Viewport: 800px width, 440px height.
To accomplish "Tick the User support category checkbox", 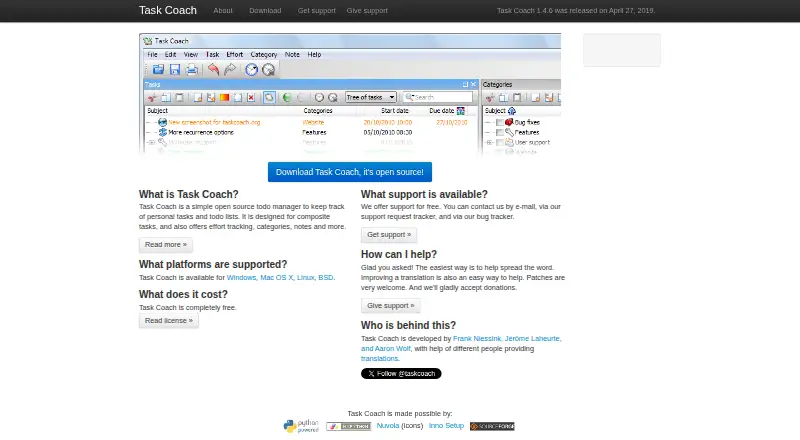I will pos(500,143).
